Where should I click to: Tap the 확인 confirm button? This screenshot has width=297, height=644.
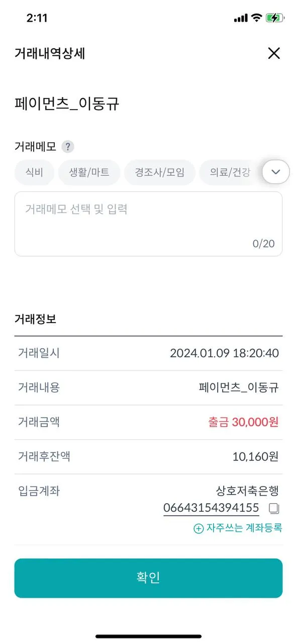pos(148,578)
